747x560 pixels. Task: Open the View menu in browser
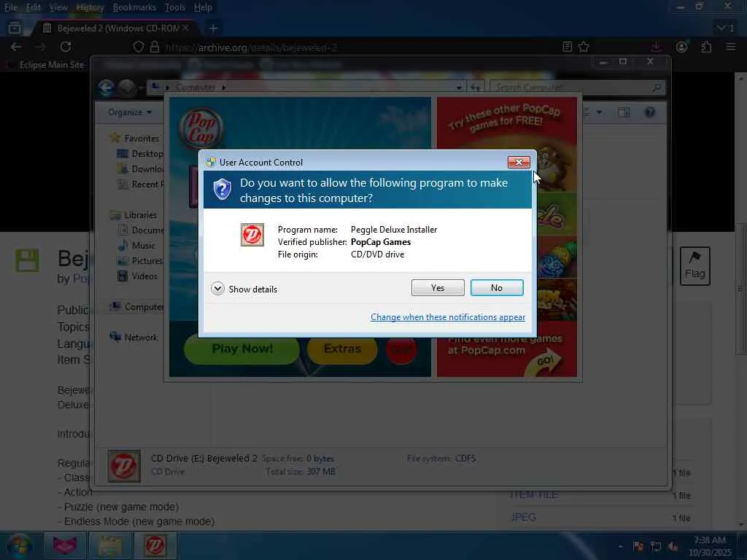pos(58,7)
